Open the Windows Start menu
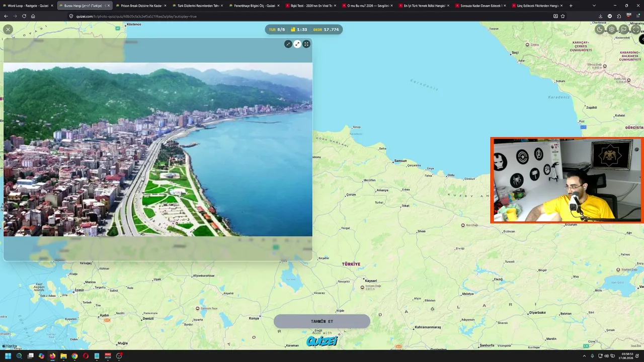 point(8,356)
